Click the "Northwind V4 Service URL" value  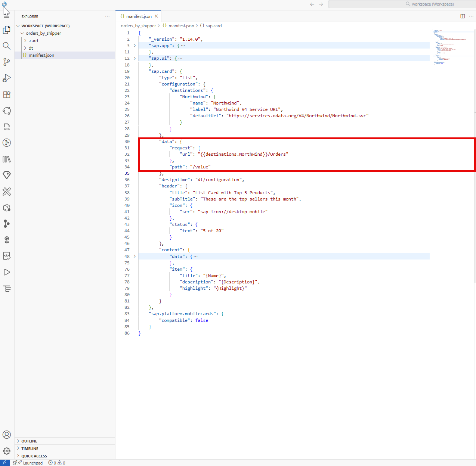click(247, 109)
